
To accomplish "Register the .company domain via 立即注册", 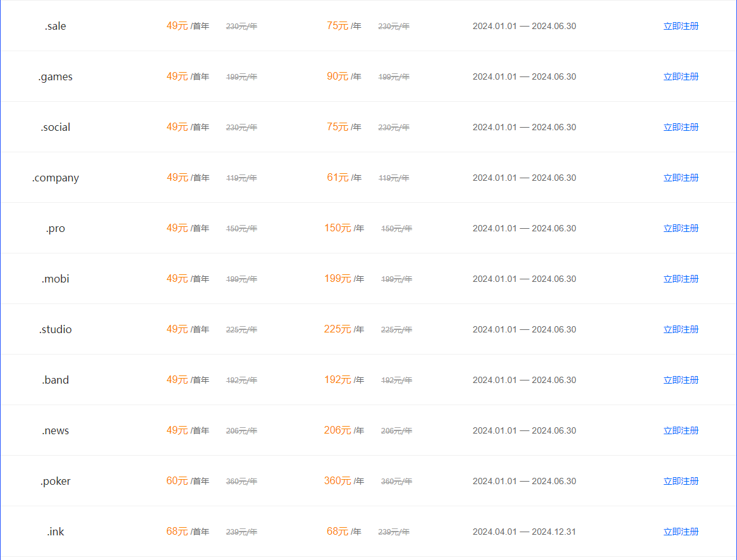I will pyautogui.click(x=681, y=178).
